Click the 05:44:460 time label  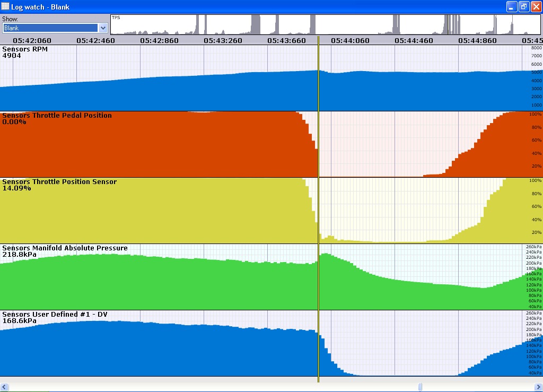click(x=414, y=40)
